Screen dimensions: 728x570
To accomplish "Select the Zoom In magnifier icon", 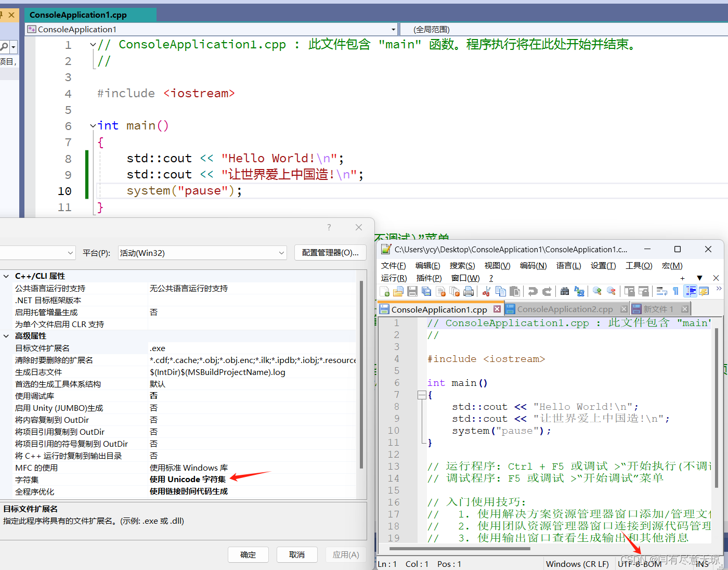I will pyautogui.click(x=597, y=291).
